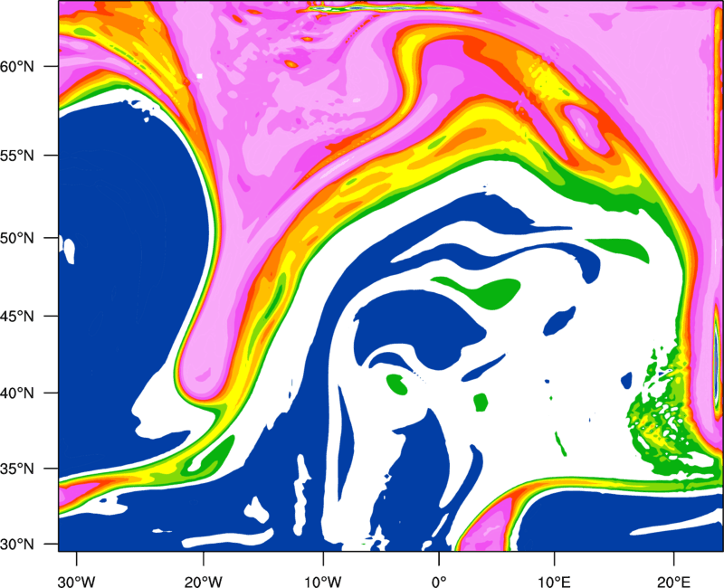Click the 10°E longitude label
Screen dimensions: 724x588
pos(555,582)
